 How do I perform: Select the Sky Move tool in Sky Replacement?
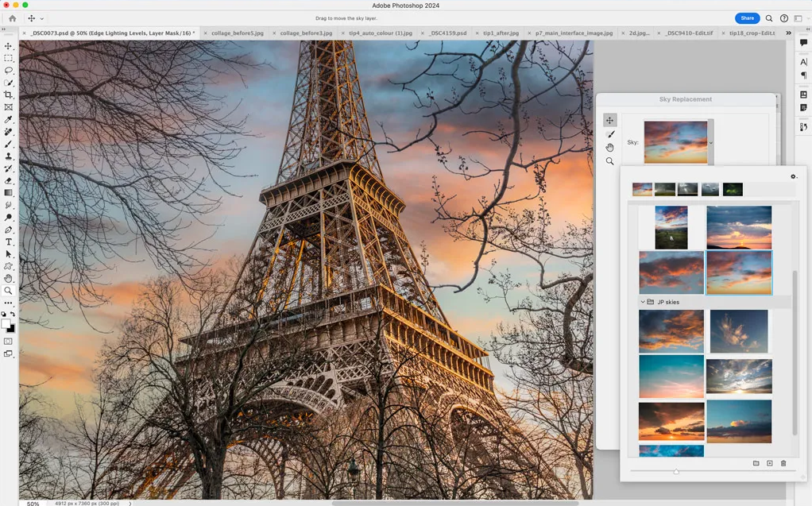coord(609,121)
